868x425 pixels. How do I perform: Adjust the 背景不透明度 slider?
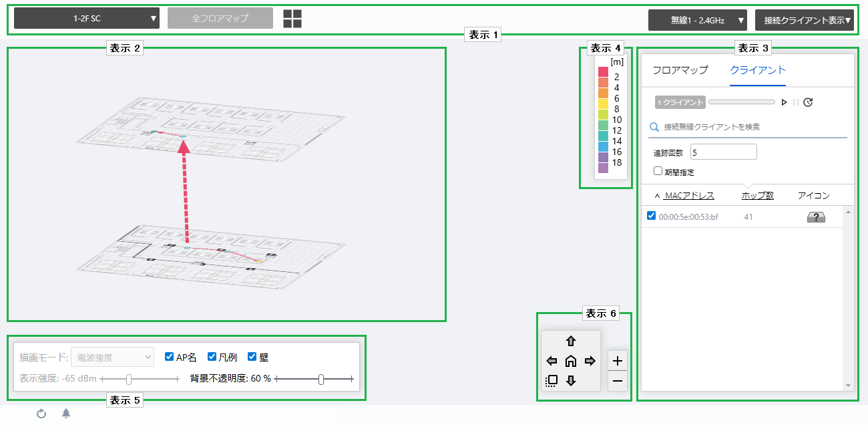click(x=314, y=379)
